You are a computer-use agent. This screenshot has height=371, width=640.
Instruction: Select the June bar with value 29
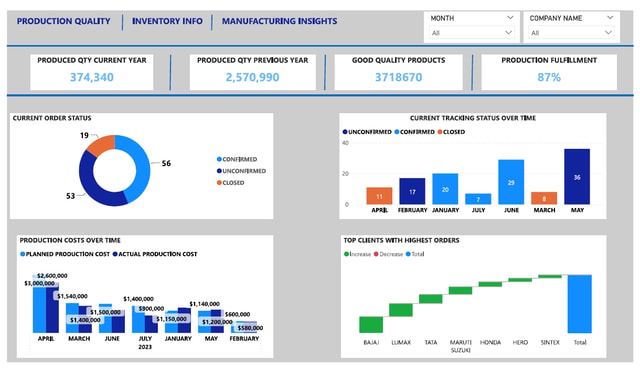511,182
